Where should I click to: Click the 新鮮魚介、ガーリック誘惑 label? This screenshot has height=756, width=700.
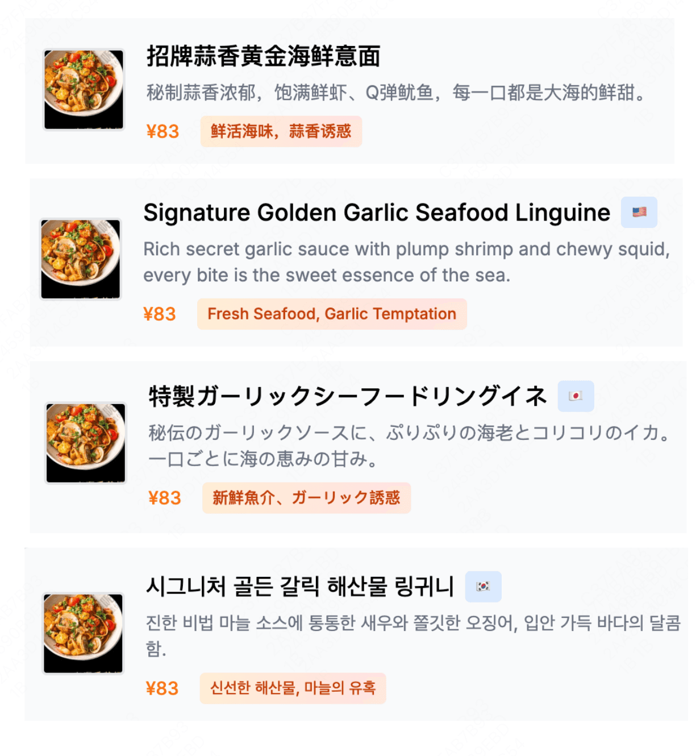pos(306,497)
